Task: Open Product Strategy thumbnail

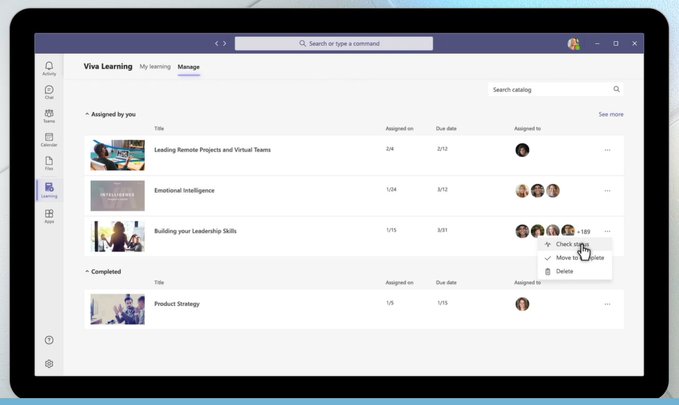Action: click(x=117, y=309)
